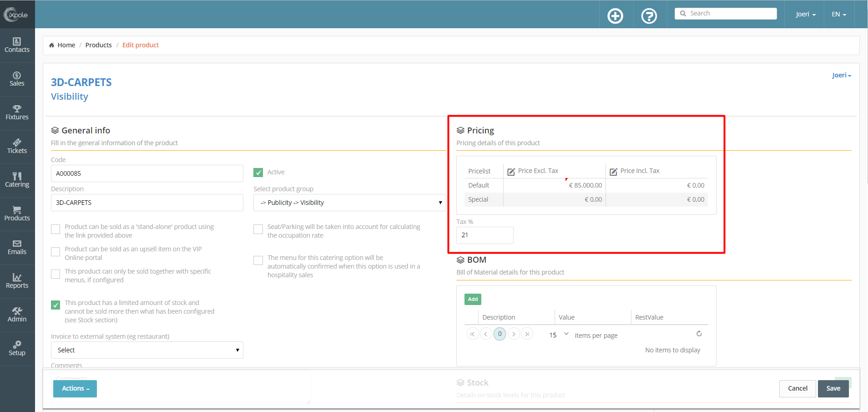Open the Actions dropdown button
Image resolution: width=868 pixels, height=412 pixels.
[x=75, y=389]
